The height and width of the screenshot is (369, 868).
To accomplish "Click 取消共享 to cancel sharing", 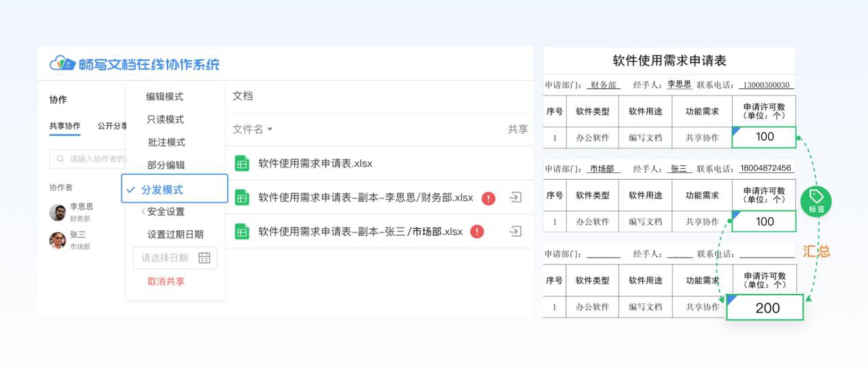I will [166, 281].
